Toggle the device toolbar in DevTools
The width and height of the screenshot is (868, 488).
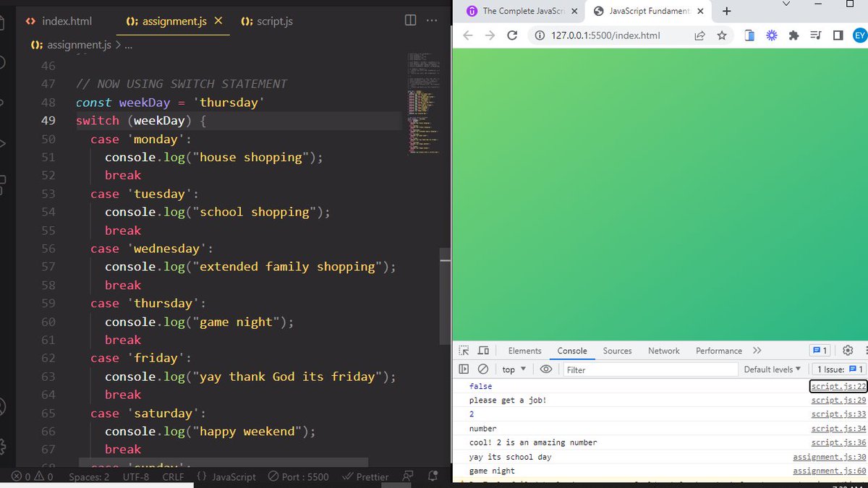click(484, 351)
